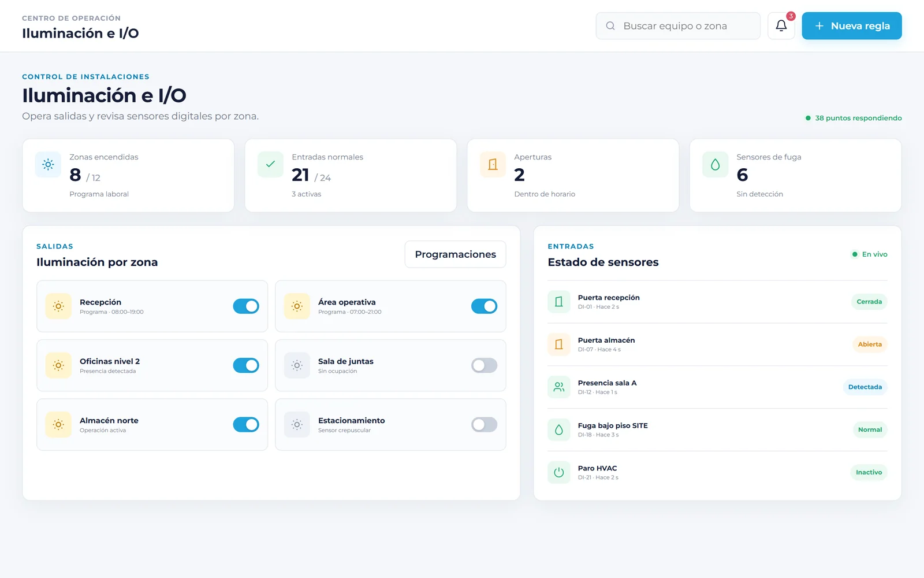Click the droplet icon in Sensores de fuga card
Viewport: 924px width, 578px height.
[715, 164]
